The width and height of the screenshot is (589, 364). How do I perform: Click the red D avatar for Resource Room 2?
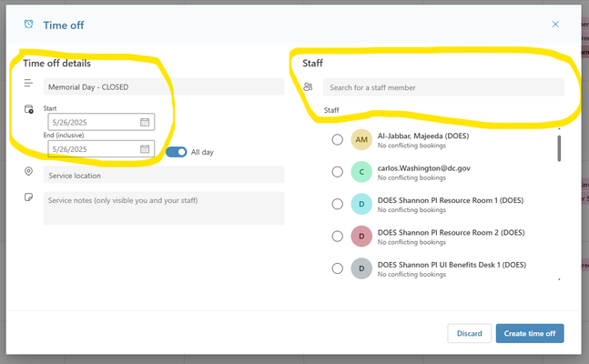(361, 237)
